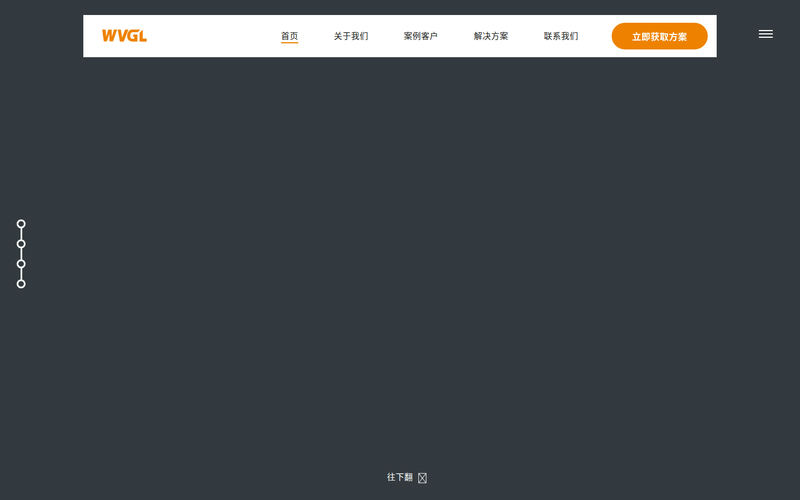Click the 立即获取方案 button
This screenshot has width=800, height=500.
click(x=659, y=36)
